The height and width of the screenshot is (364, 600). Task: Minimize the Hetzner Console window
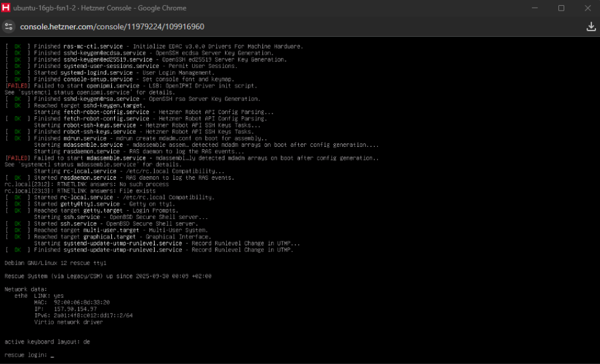[x=534, y=8]
